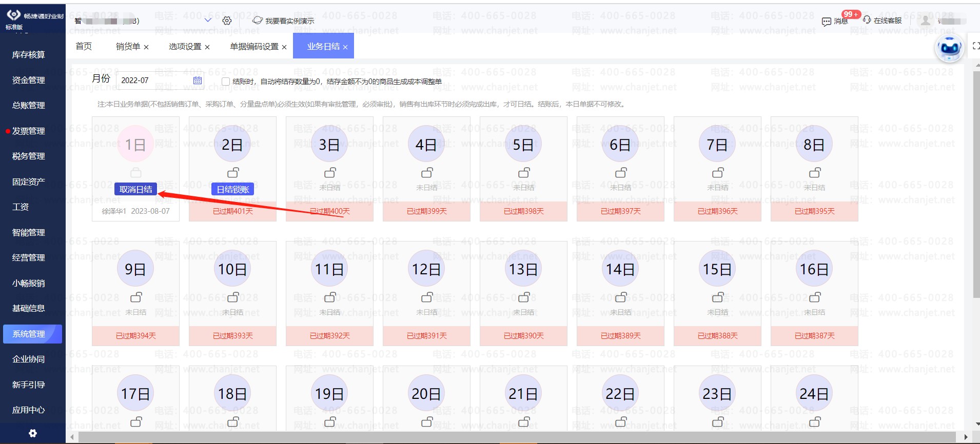Open 基础信息 in sidebar

tap(29, 309)
